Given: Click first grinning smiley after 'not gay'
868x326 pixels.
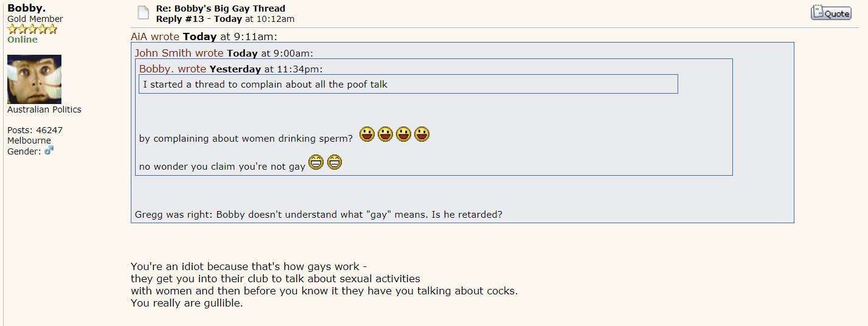Looking at the screenshot, I should (316, 162).
